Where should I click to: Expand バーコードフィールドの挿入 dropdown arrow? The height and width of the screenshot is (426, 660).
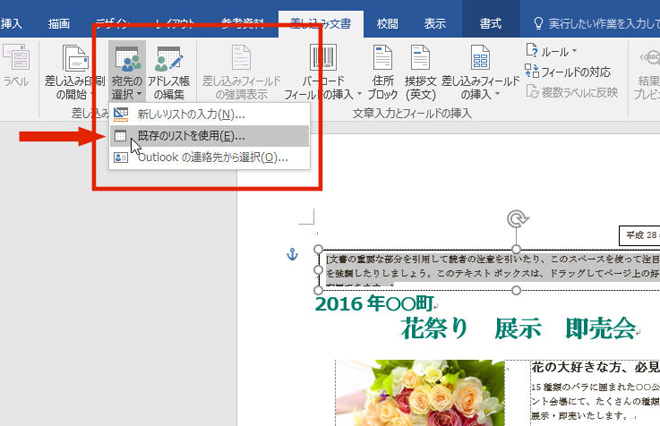coord(359,94)
